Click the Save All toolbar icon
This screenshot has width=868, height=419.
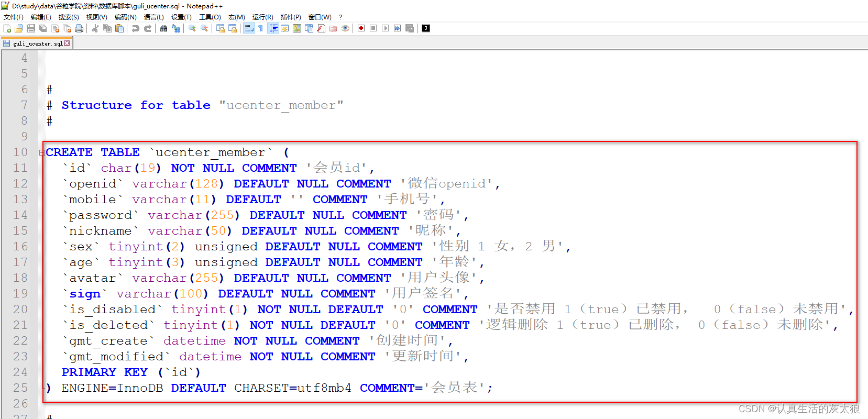coord(43,28)
